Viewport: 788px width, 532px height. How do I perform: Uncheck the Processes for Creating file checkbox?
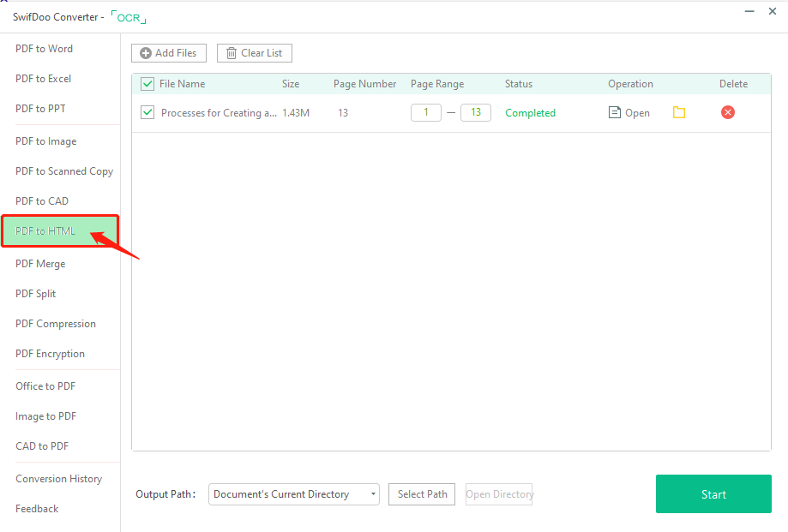(147, 112)
